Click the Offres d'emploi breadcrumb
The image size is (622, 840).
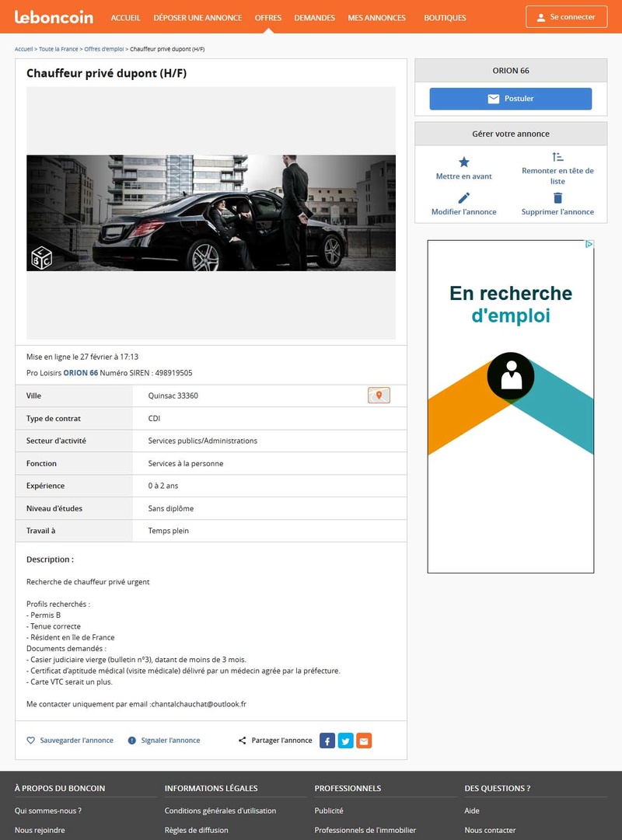(104, 49)
